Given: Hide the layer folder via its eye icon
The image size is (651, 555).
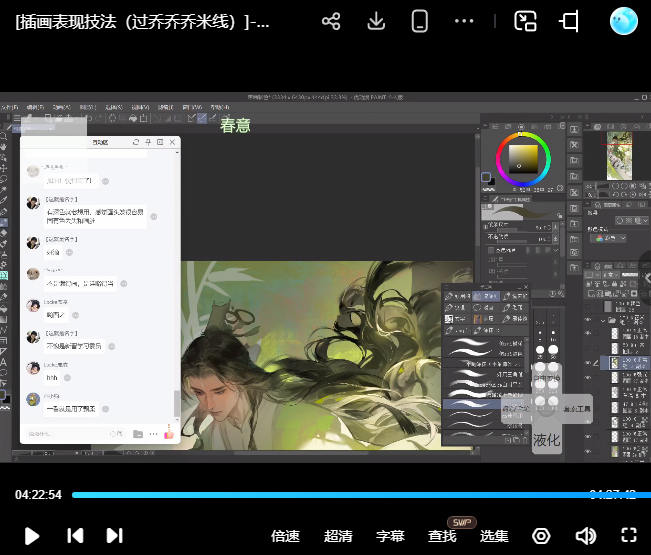Looking at the screenshot, I should click(x=588, y=320).
